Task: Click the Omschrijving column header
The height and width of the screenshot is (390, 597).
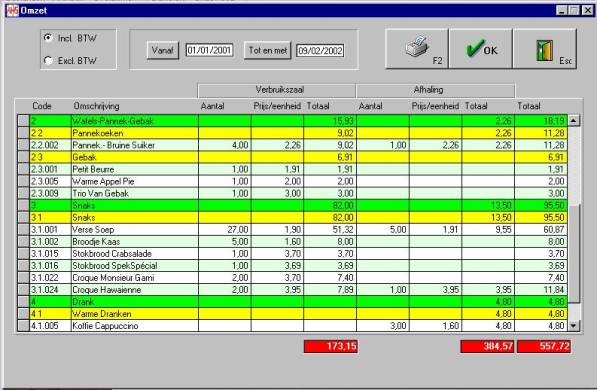Action: [x=96, y=106]
